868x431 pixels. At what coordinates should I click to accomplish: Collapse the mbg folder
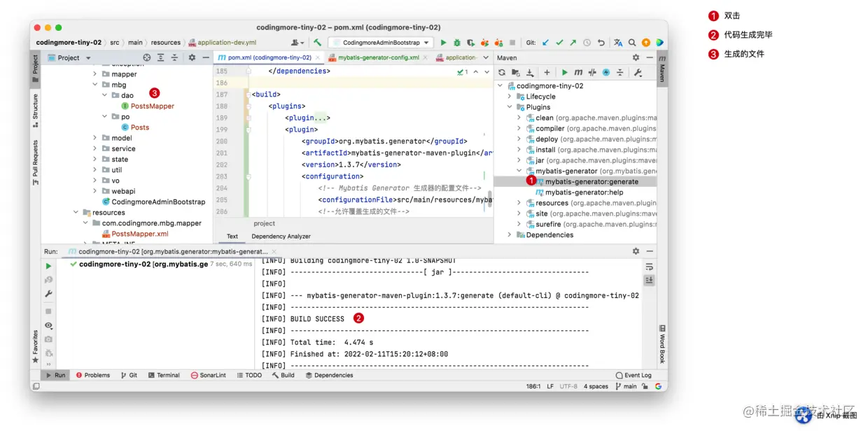click(x=95, y=85)
